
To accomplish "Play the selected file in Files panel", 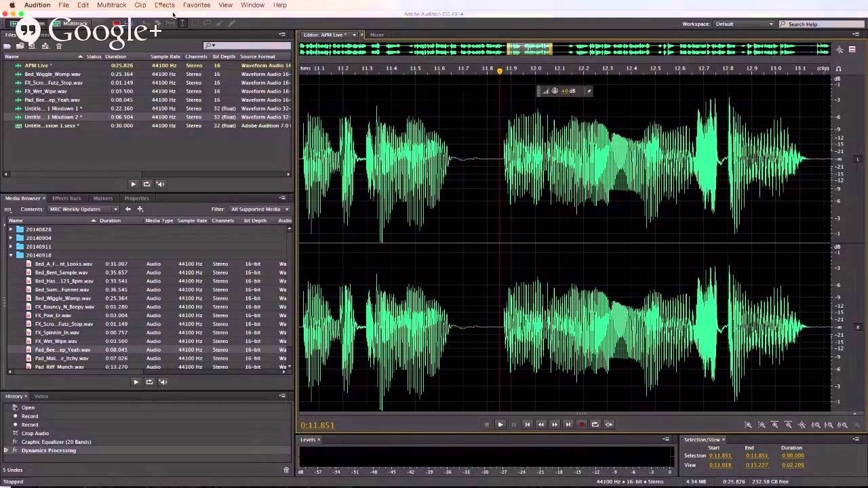I will click(133, 184).
